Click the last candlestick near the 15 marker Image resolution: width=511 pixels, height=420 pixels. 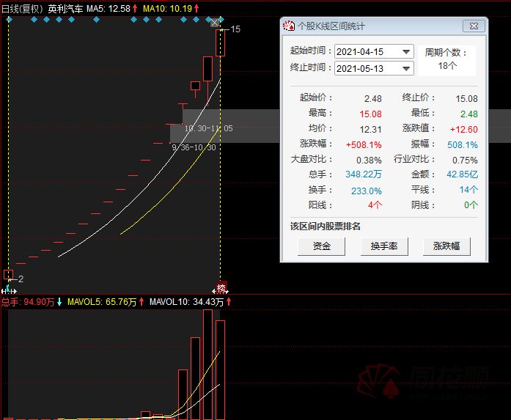click(220, 43)
